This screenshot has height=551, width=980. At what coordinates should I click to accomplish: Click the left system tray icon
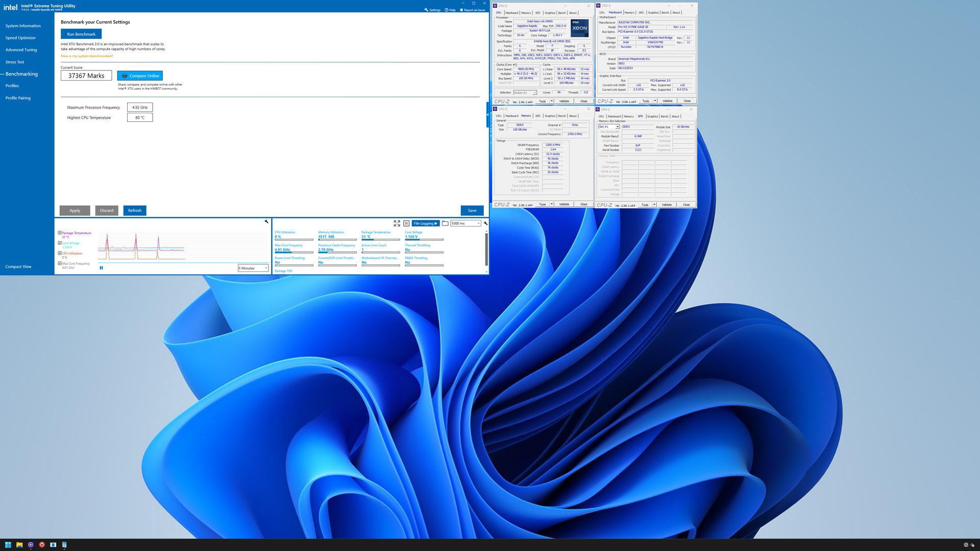point(966,545)
